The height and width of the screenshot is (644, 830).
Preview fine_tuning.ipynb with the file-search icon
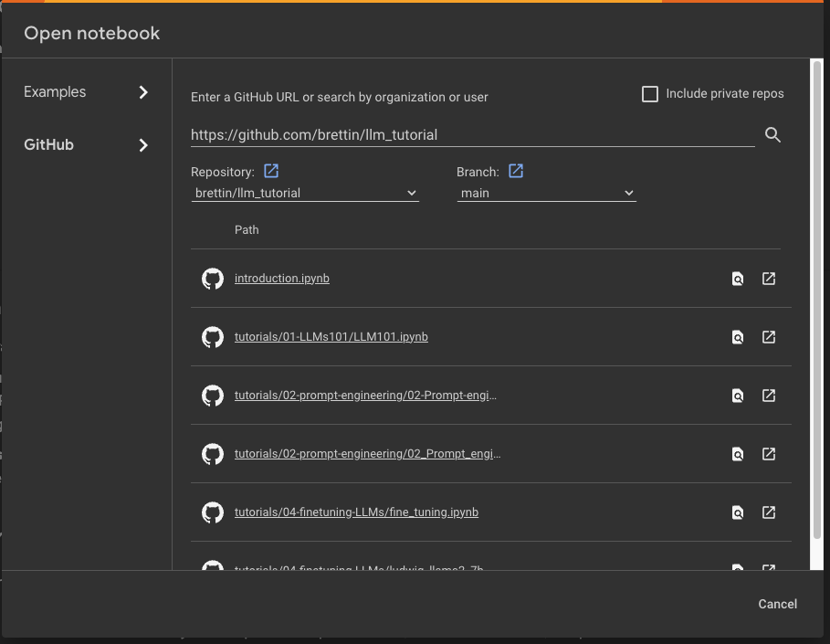click(738, 512)
